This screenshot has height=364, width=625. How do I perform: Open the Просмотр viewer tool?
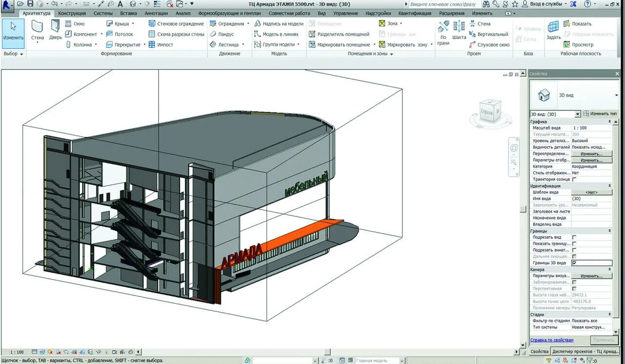[x=578, y=44]
